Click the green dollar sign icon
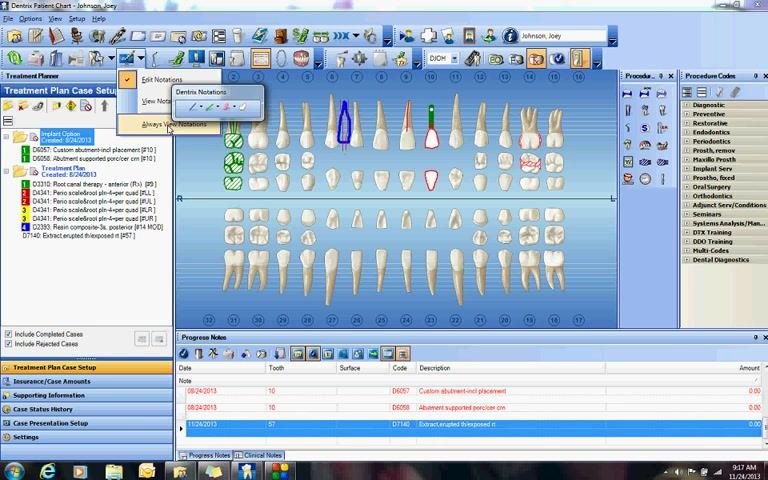Image resolution: width=768 pixels, height=480 pixels. click(x=300, y=36)
